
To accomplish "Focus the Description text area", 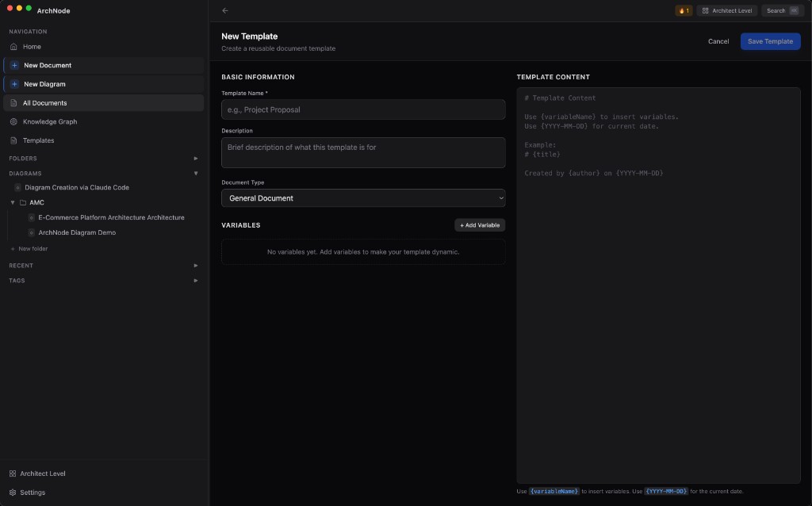I will [x=363, y=152].
